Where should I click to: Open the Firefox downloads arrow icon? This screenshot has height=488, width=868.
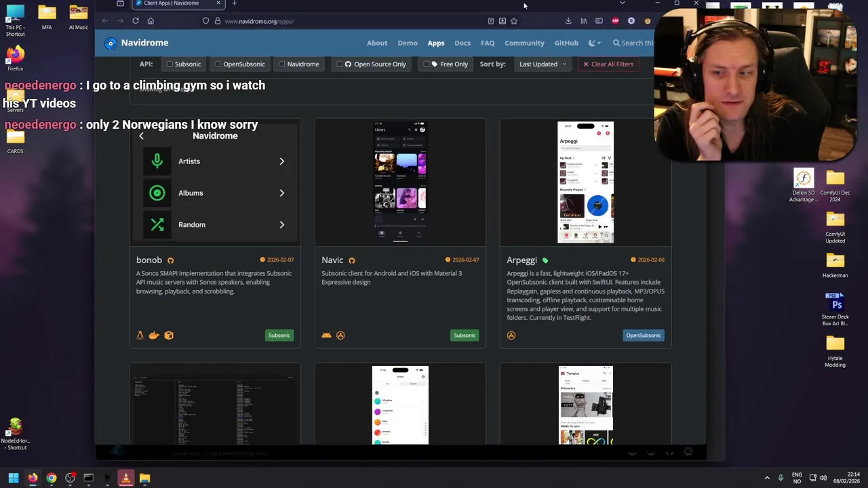pos(568,21)
